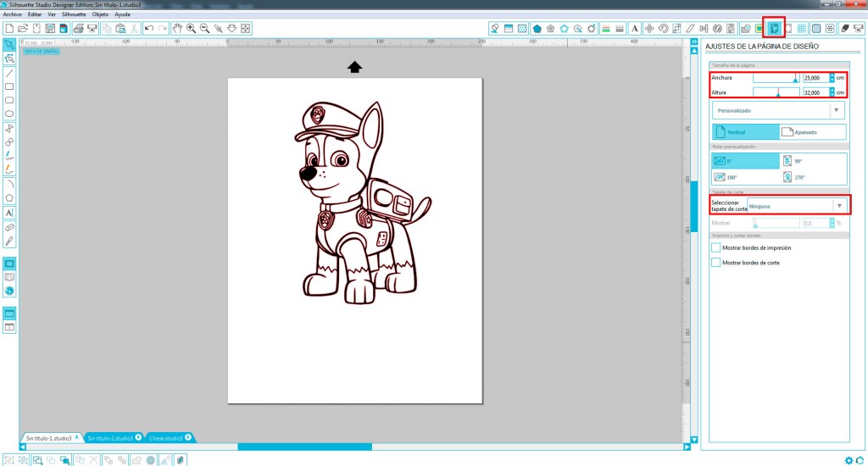The width and height of the screenshot is (868, 466).
Task: Set preview rotation to 0°
Action: (x=745, y=161)
